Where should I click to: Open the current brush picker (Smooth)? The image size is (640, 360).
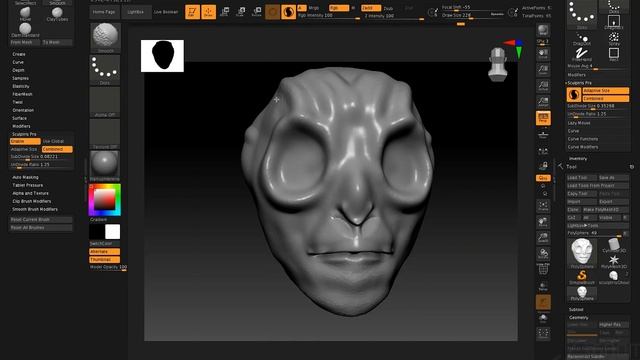(x=105, y=38)
